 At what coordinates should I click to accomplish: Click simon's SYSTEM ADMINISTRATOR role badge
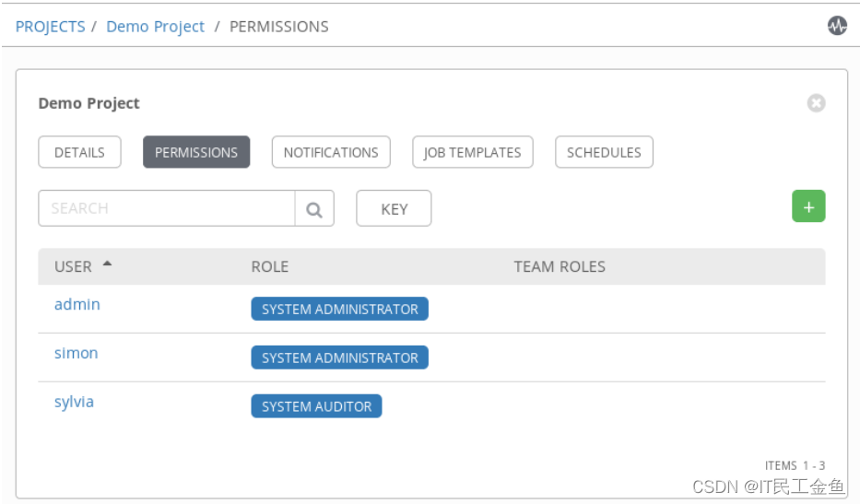pyautogui.click(x=339, y=357)
